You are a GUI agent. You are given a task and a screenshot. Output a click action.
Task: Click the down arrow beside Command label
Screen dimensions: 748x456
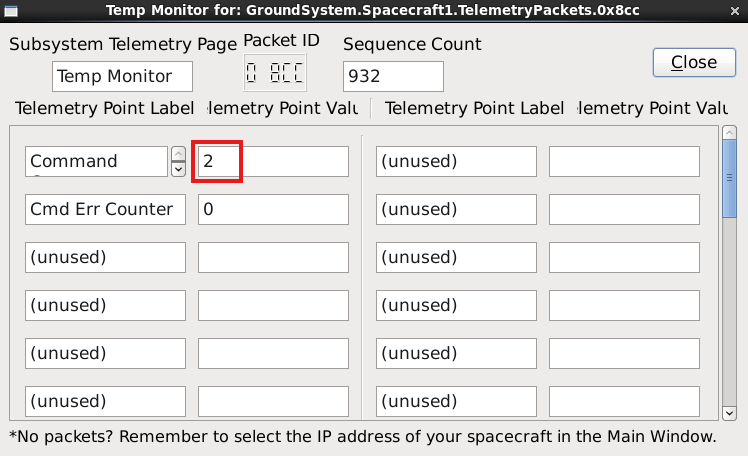tap(178, 169)
